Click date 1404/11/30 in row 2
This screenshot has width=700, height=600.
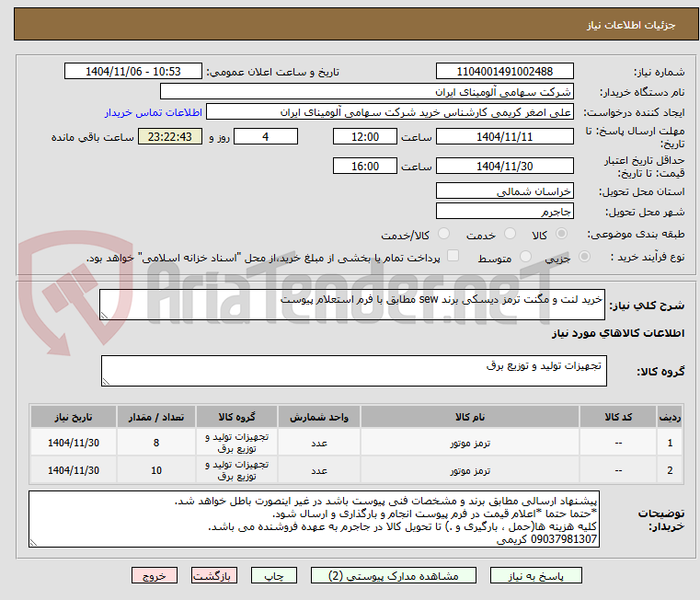click(74, 470)
